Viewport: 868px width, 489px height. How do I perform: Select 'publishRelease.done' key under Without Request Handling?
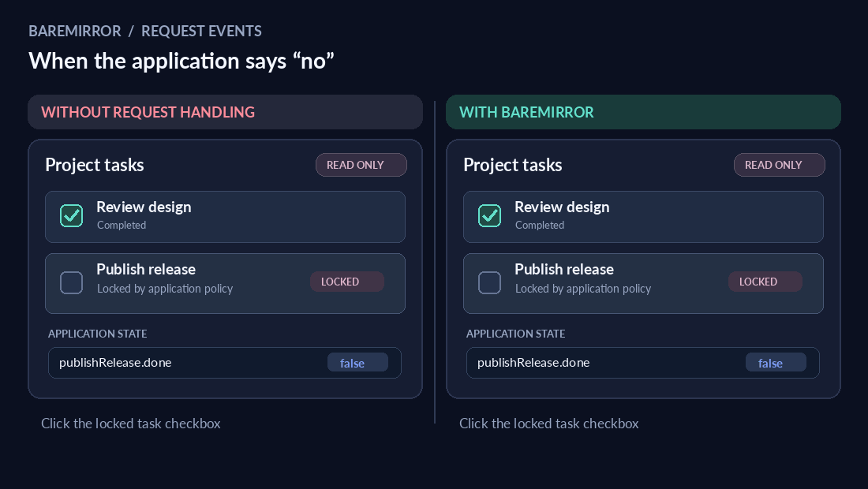tap(115, 363)
